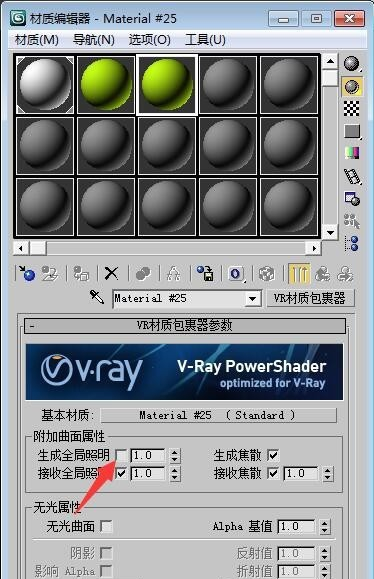Click Put Material to Scene icon
Screen dimensions: 374x579
(50, 274)
